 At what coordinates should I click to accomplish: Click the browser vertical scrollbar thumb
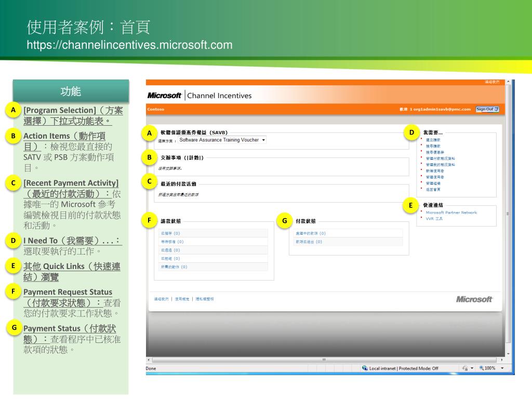508,214
